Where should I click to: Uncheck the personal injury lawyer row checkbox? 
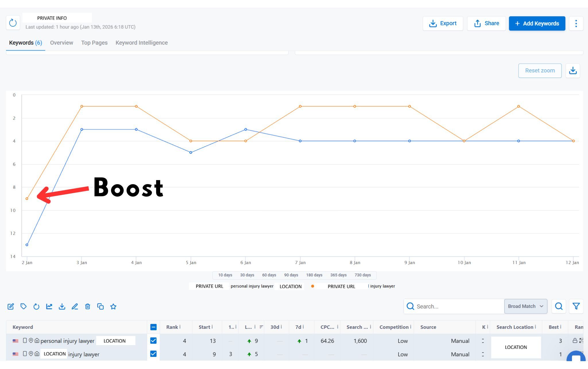tap(153, 341)
